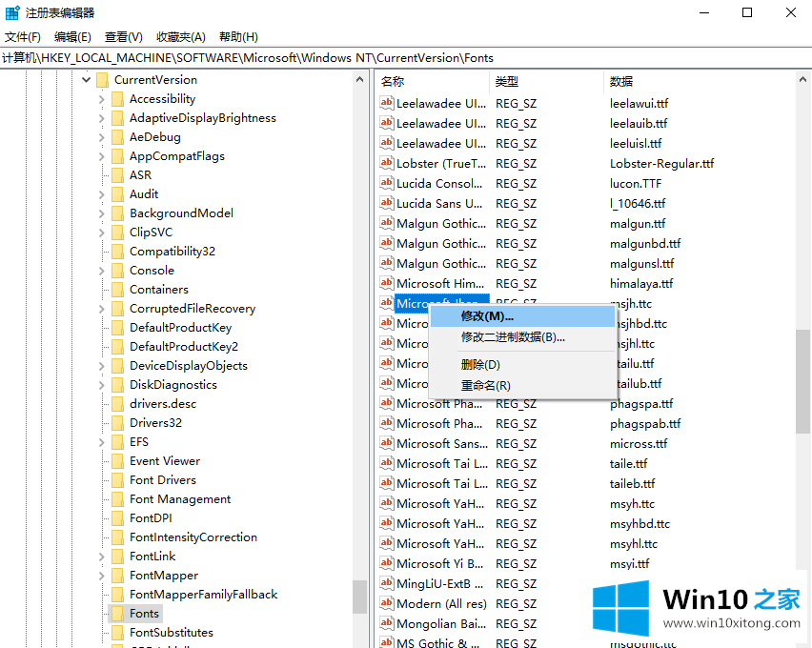The height and width of the screenshot is (648, 812).
Task: Click the string icon for Microsoft Himalaya entry
Action: [387, 283]
